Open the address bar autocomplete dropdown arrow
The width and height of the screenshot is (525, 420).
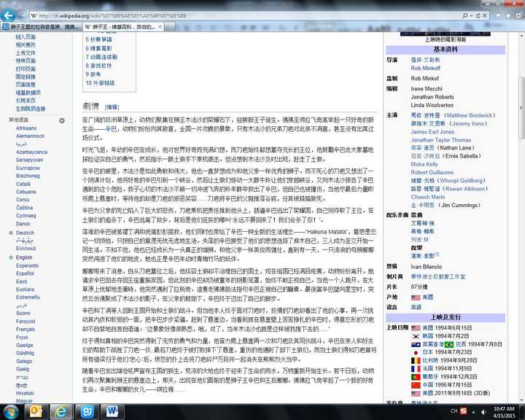[472, 15]
